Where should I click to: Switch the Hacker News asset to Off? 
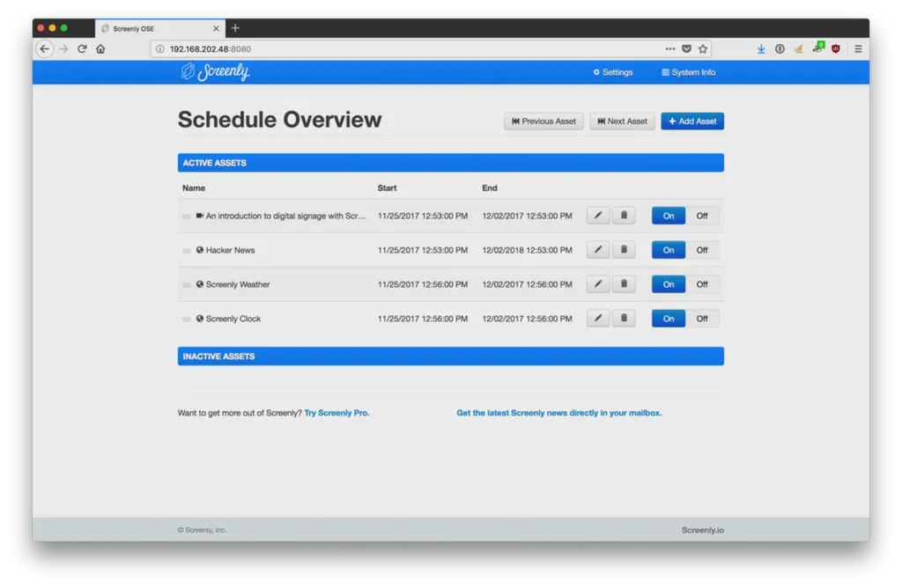tap(702, 249)
